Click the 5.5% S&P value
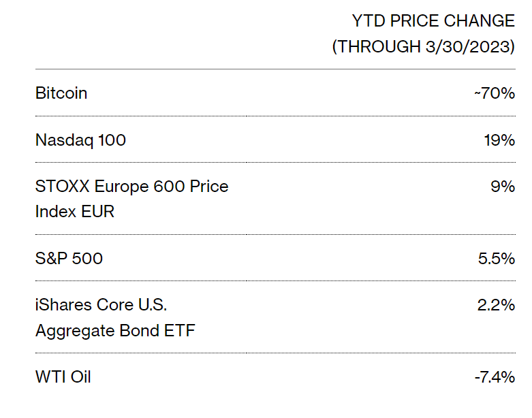The image size is (532, 418). click(497, 259)
